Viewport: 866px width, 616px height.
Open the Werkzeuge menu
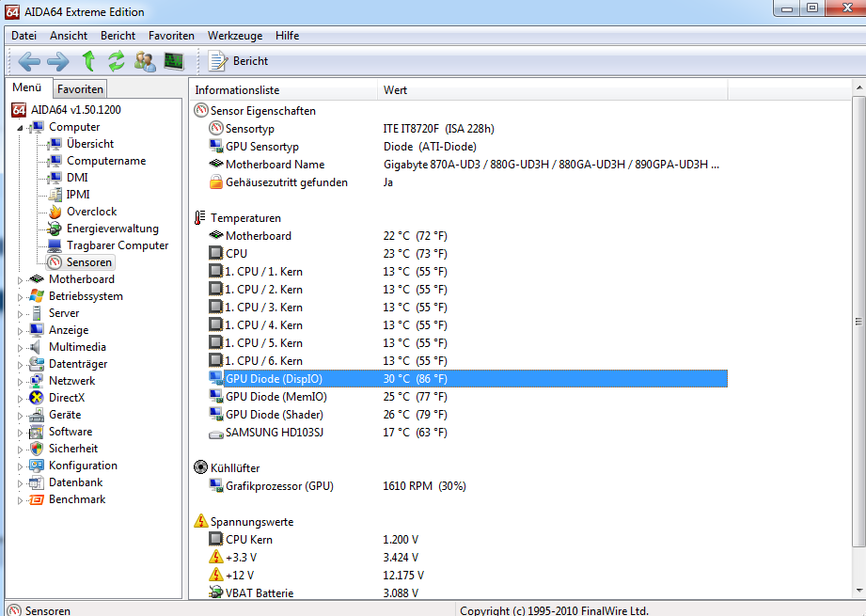point(235,36)
